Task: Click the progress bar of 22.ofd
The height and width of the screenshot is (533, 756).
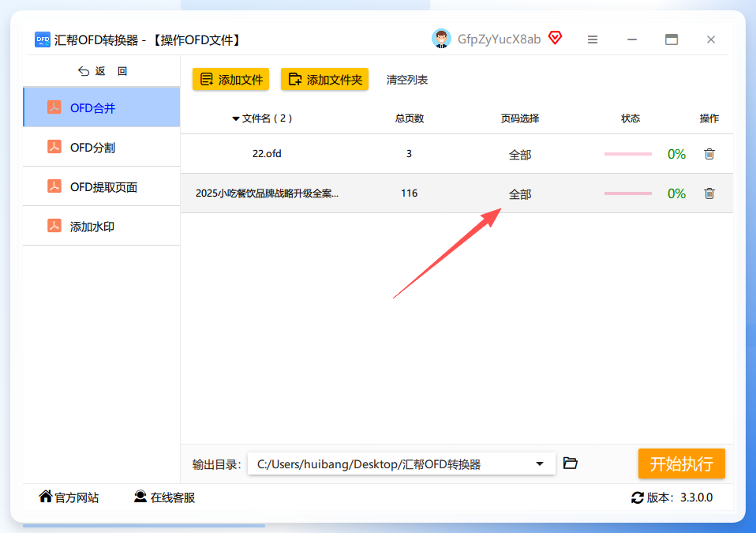Action: click(627, 154)
